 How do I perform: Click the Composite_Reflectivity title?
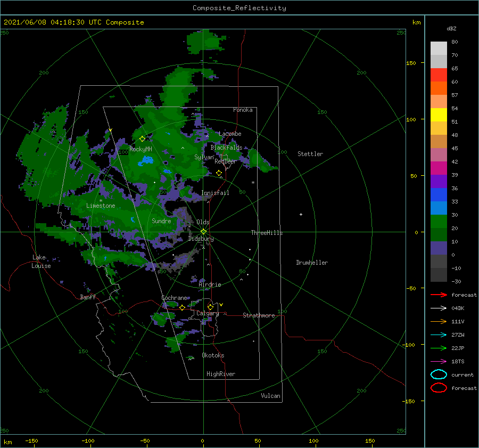pos(240,8)
